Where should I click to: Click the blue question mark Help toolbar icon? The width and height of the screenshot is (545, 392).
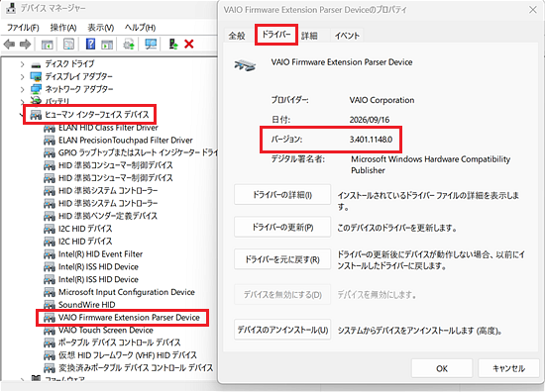[x=90, y=45]
